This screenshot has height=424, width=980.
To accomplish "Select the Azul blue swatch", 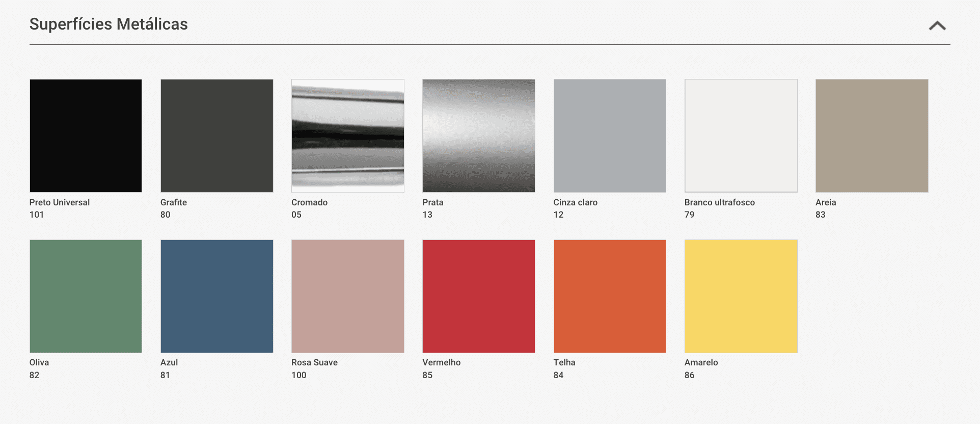I will pyautogui.click(x=216, y=296).
